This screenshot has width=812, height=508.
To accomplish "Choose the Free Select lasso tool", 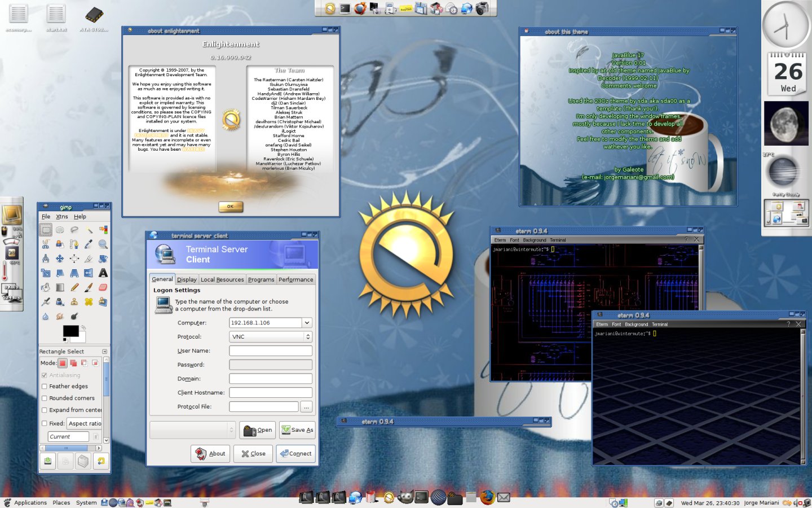I will click(74, 230).
